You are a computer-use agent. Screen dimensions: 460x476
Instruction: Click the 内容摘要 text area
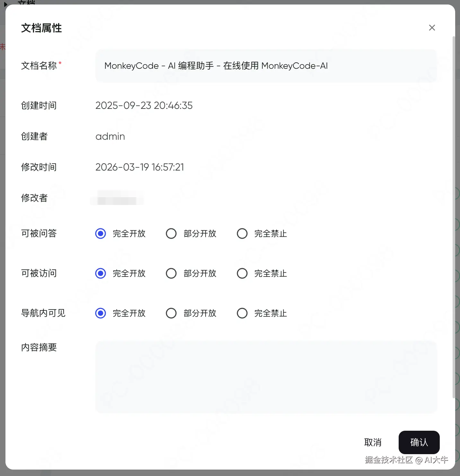pos(266,377)
